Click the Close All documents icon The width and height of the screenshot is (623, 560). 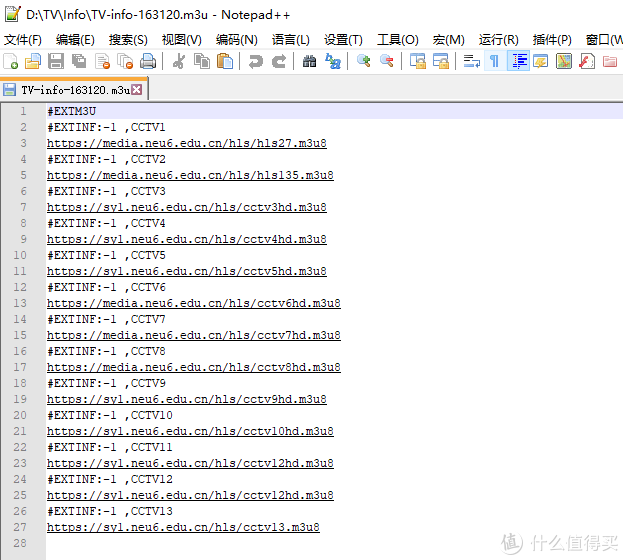pos(125,62)
